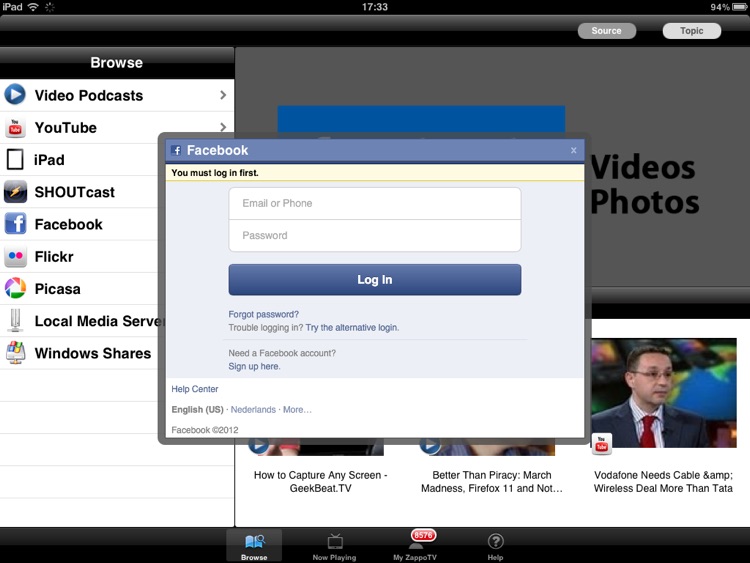
Task: Click the YouTube logo icon in sidebar
Action: pos(15,127)
